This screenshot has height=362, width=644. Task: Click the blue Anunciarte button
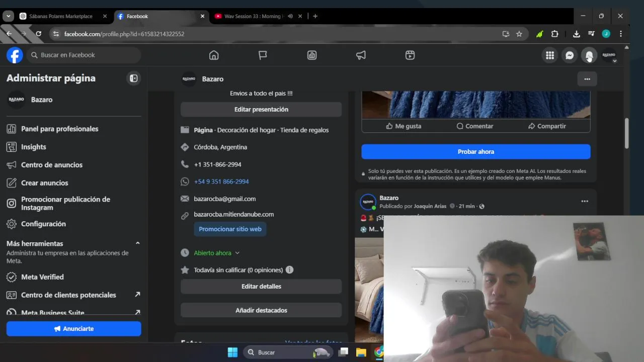(x=73, y=329)
